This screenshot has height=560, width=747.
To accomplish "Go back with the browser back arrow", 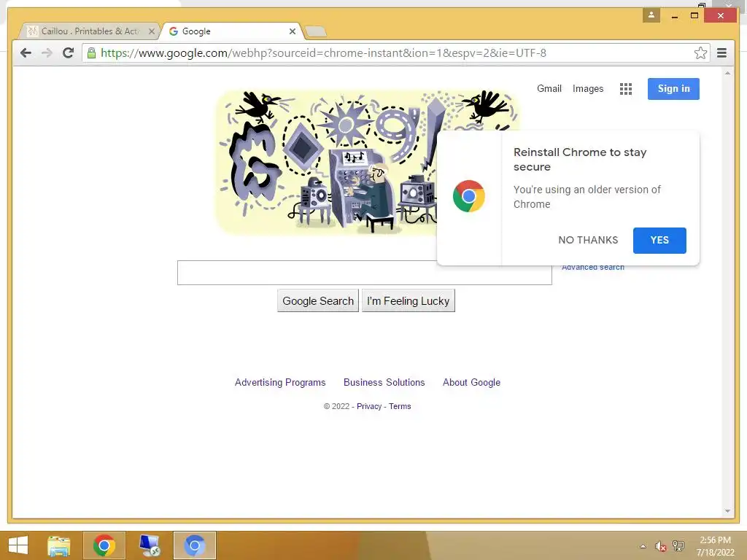I will (x=26, y=52).
